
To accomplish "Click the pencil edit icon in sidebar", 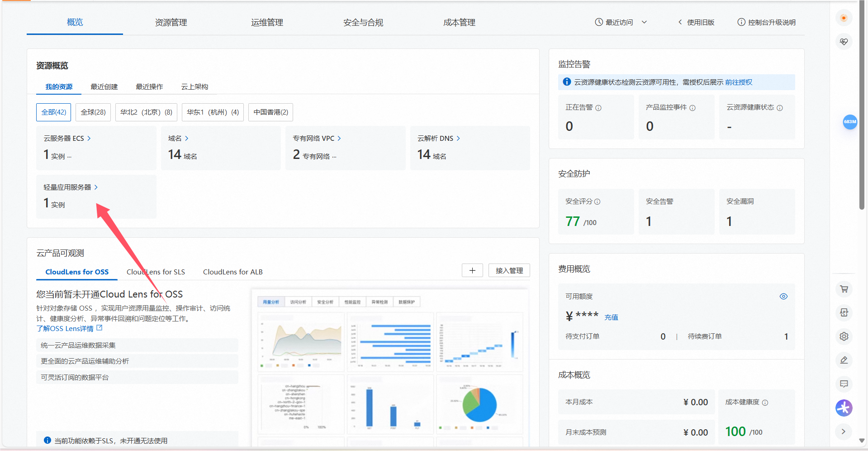I will click(844, 360).
